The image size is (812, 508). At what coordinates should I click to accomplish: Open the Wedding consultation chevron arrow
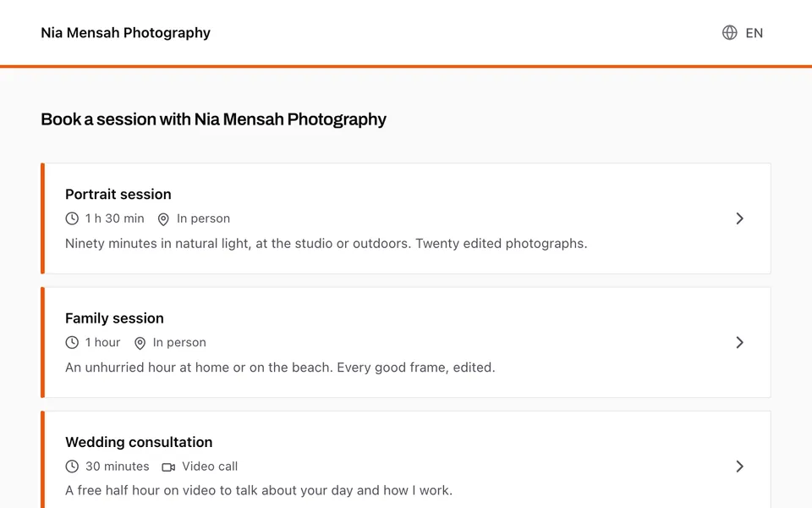point(739,467)
